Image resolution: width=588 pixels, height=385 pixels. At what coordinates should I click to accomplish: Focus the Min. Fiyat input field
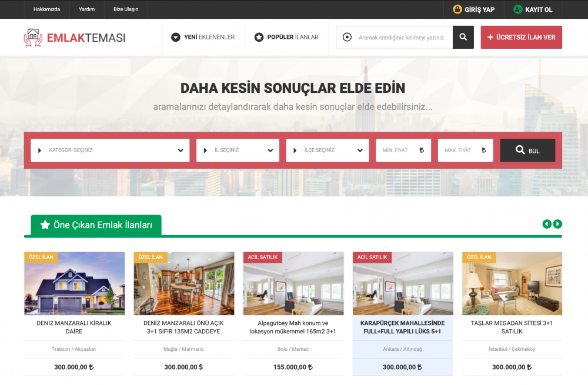(x=403, y=150)
